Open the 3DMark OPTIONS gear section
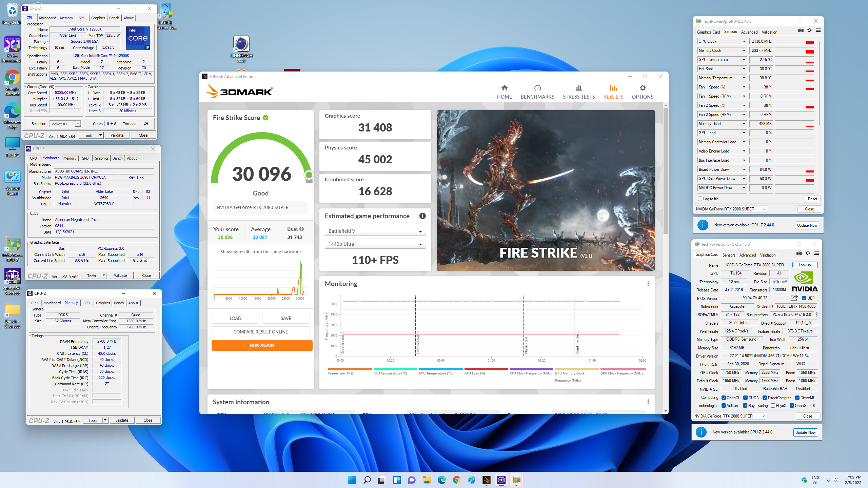868x488 pixels. click(x=642, y=92)
